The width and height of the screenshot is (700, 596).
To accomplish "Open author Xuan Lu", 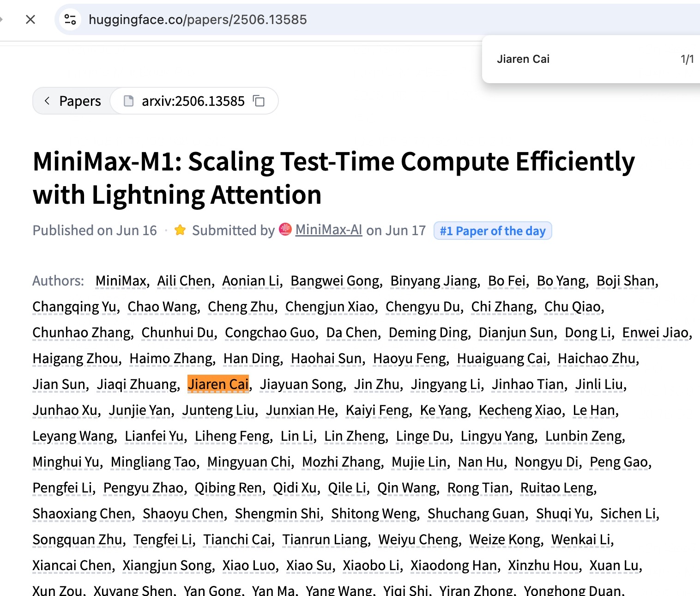I will pyautogui.click(x=614, y=566).
